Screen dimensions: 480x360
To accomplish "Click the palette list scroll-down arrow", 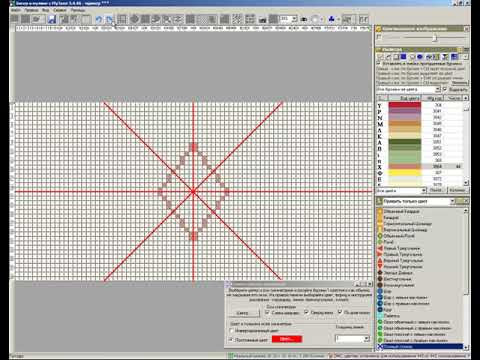I will (466, 183).
